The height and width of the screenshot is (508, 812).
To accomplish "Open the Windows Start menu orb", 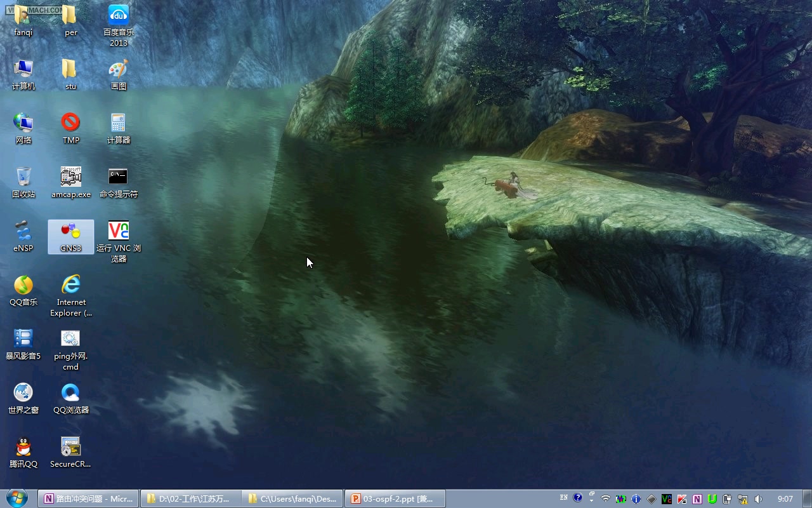I will pos(16,498).
